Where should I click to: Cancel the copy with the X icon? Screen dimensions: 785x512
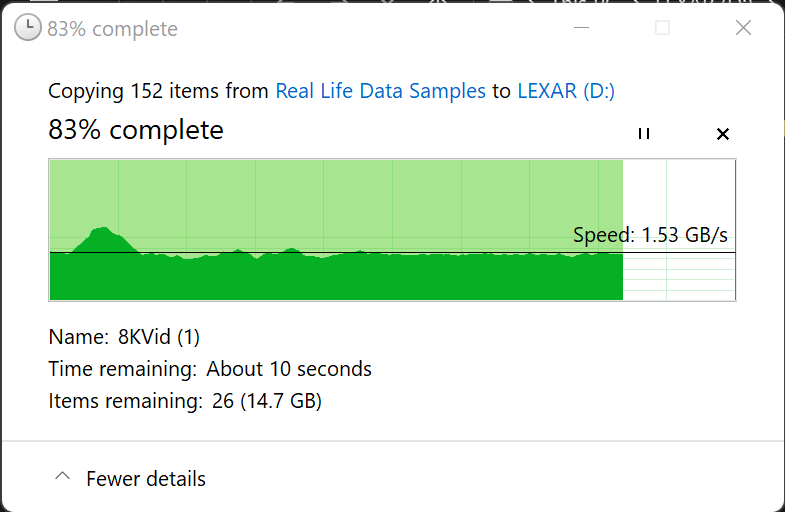pyautogui.click(x=723, y=134)
